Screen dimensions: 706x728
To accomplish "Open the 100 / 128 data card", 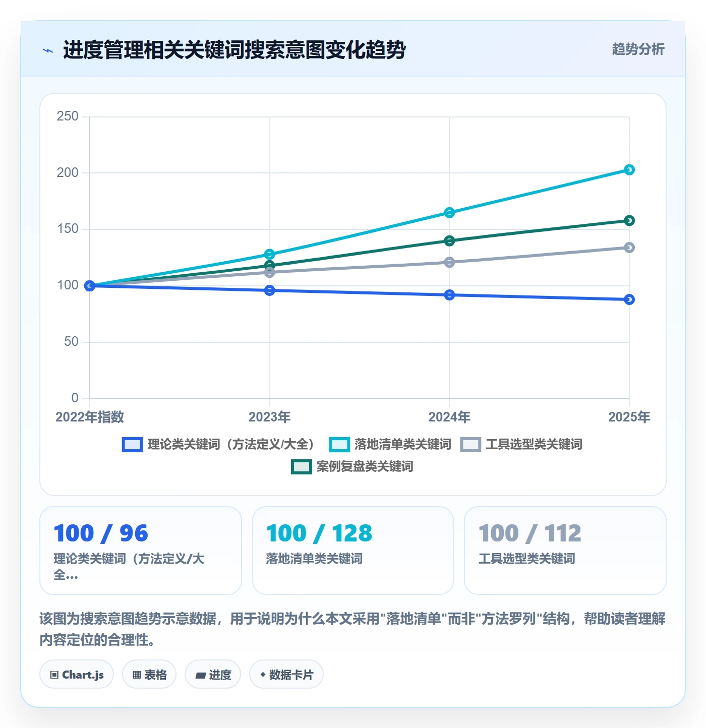I will pyautogui.click(x=353, y=551).
